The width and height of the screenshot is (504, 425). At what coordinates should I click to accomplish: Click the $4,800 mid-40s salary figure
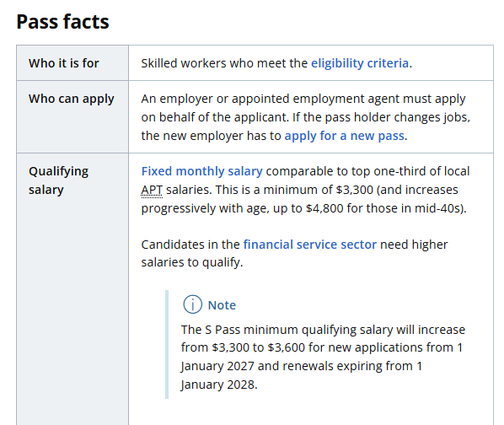324,208
